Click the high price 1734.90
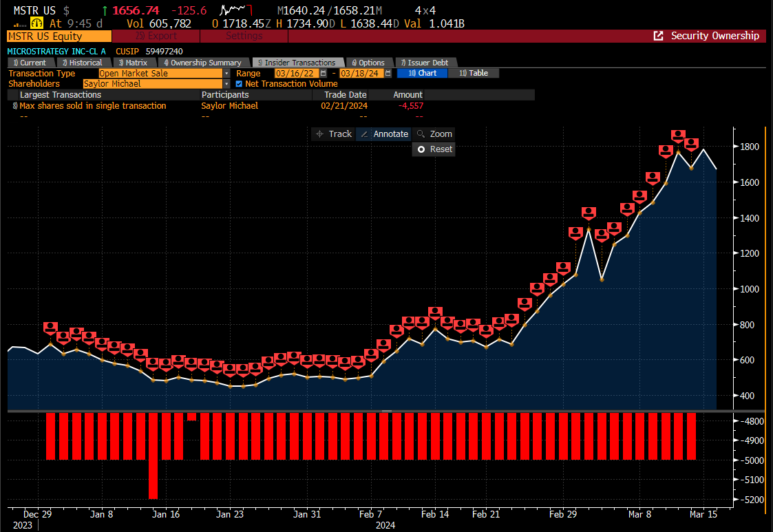Viewport: 773px width, 532px height. click(x=308, y=23)
